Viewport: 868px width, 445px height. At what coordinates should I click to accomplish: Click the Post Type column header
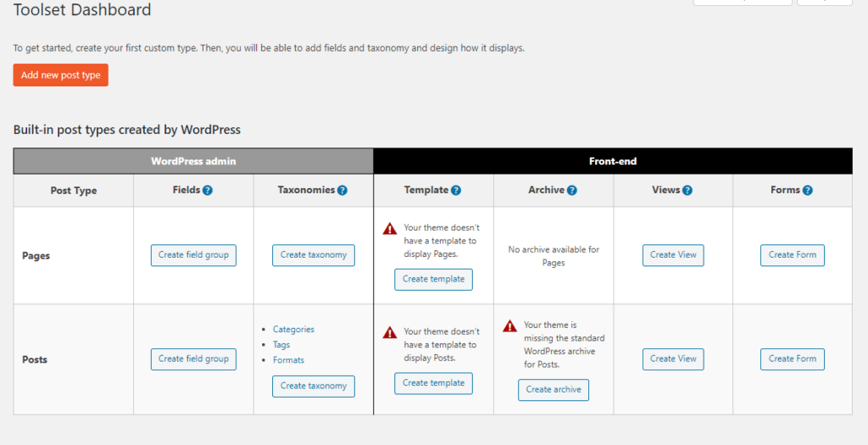pyautogui.click(x=74, y=191)
